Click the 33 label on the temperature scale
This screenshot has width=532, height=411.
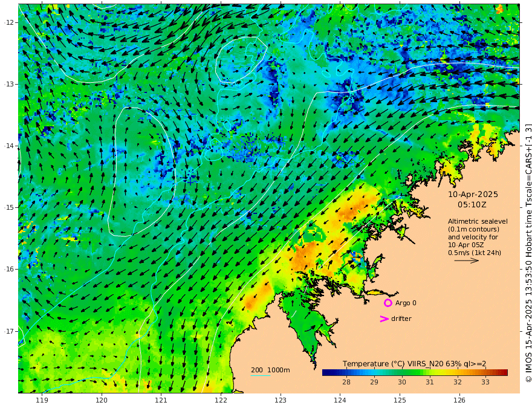485,382
